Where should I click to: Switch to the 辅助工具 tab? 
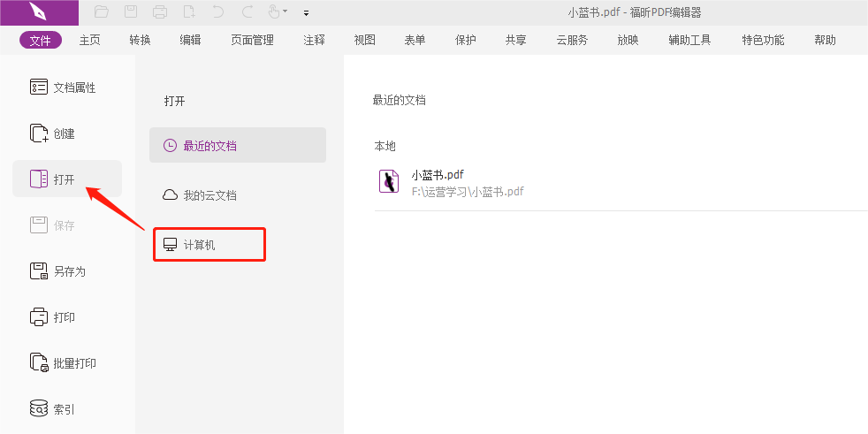(x=689, y=41)
